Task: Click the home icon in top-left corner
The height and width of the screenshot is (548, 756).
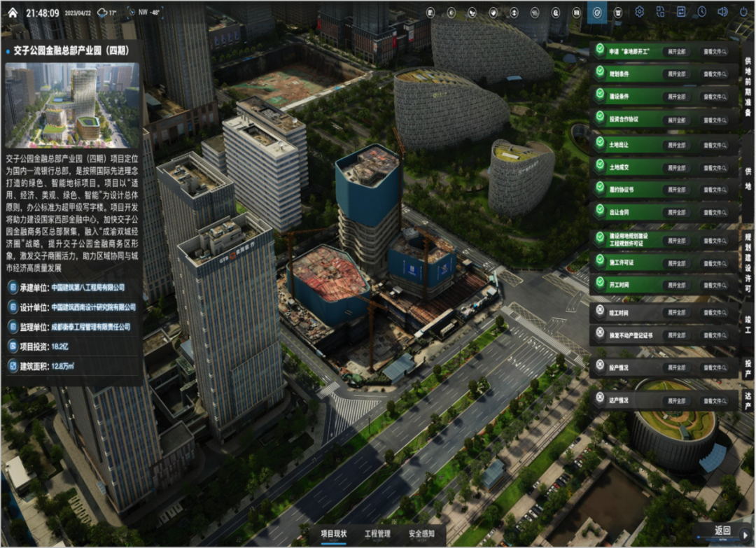Action: point(12,12)
